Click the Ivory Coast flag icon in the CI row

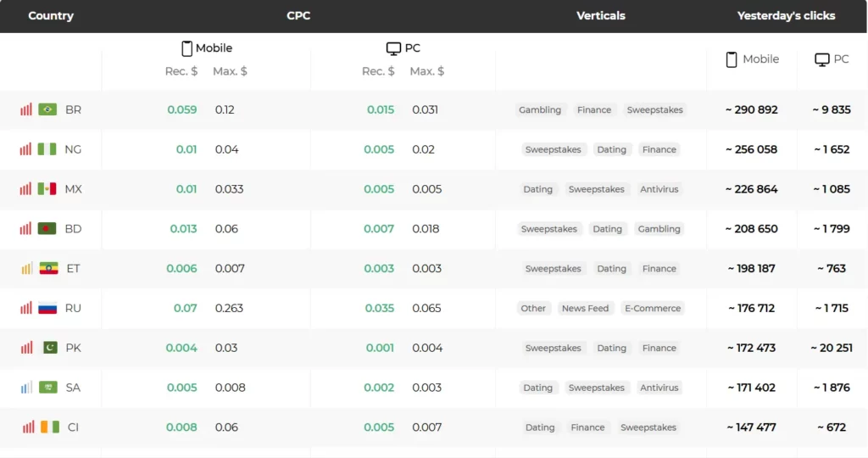point(50,427)
